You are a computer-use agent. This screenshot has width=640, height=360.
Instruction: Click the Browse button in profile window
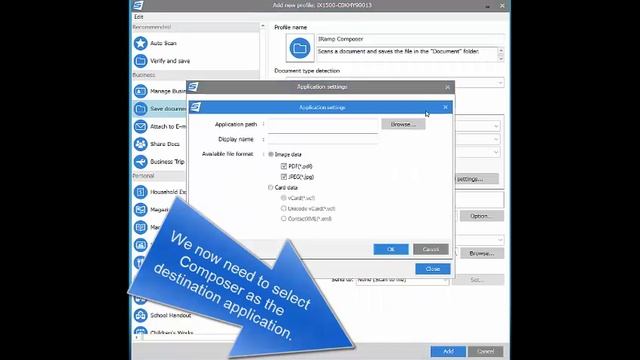(482, 253)
